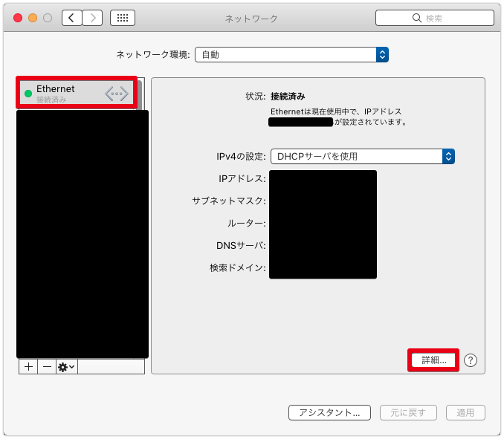Close the network window with the red button

coord(18,18)
